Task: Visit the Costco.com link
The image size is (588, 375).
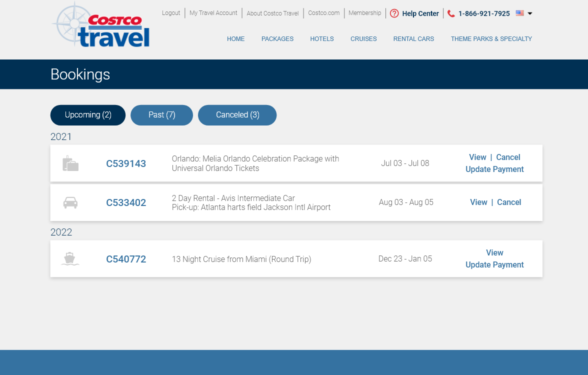Action: (324, 13)
